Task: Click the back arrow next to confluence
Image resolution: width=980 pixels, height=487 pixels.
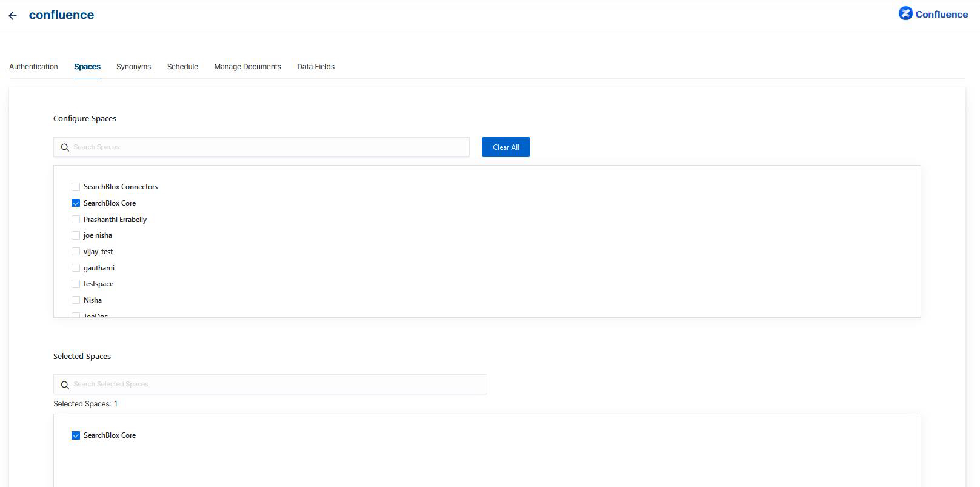Action: (13, 16)
